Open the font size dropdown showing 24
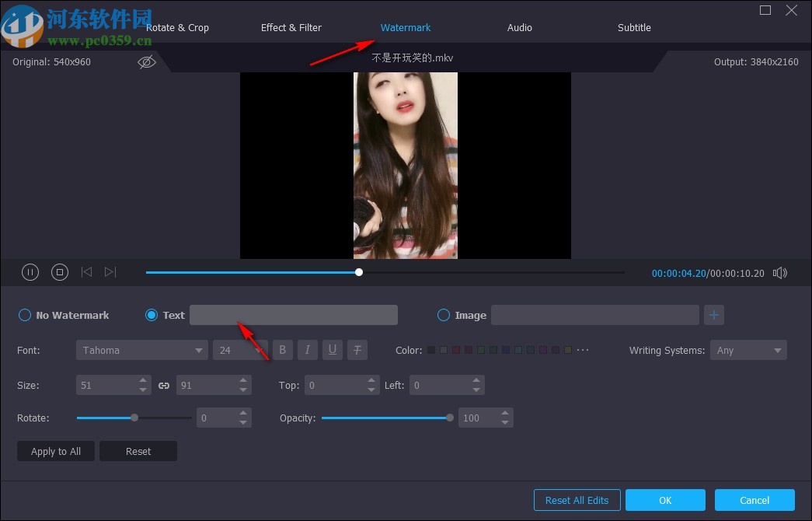The image size is (812, 521). (240, 350)
